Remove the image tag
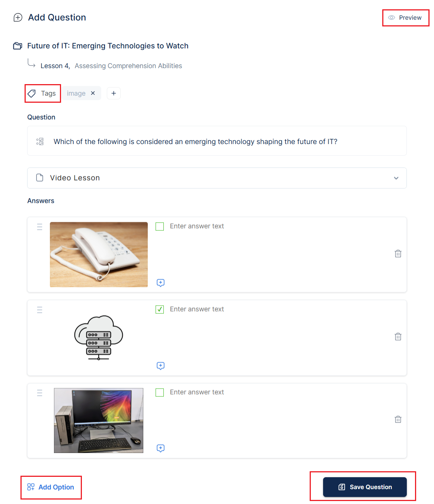 [x=93, y=93]
